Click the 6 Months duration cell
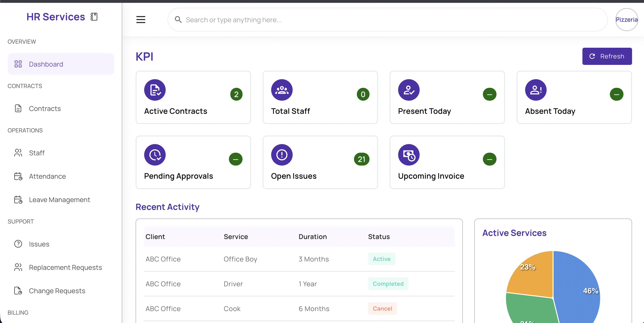The image size is (644, 323). click(314, 308)
